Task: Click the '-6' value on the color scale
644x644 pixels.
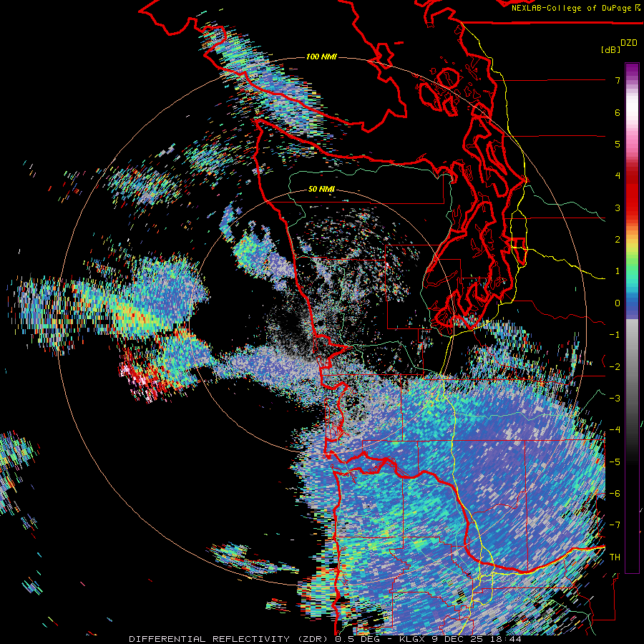Action: pos(615,494)
